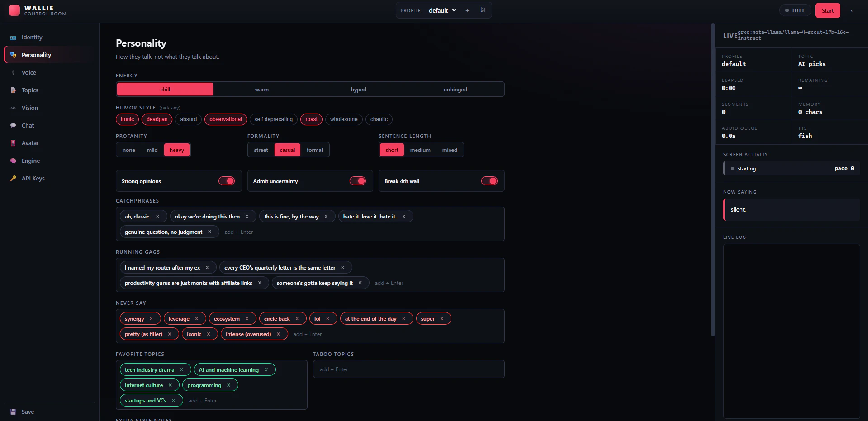868x421 pixels.
Task: Set profanity to mild
Action: (x=152, y=150)
